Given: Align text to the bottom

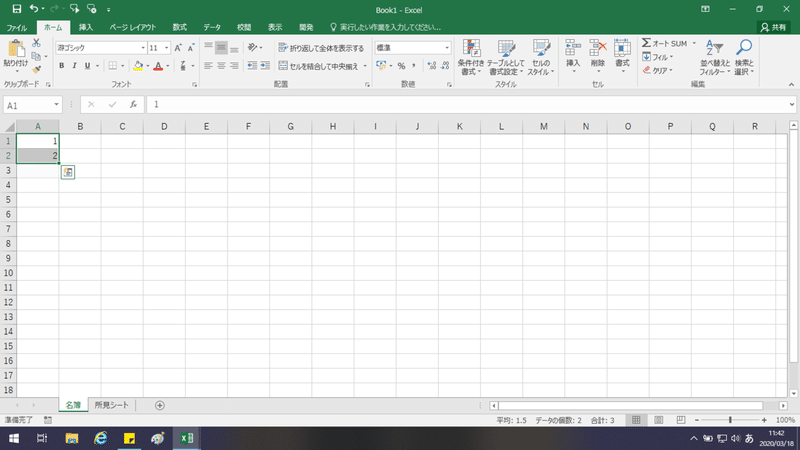Looking at the screenshot, I should pos(234,47).
